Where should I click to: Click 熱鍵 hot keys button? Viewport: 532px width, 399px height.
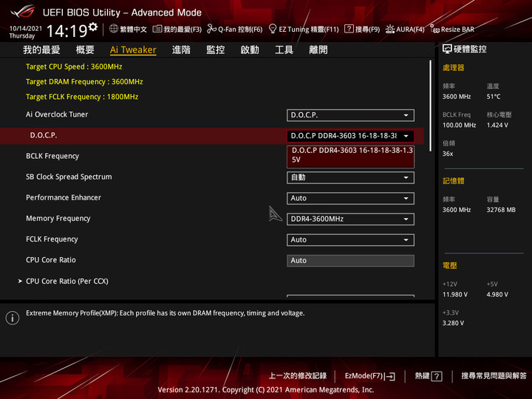pos(428,376)
